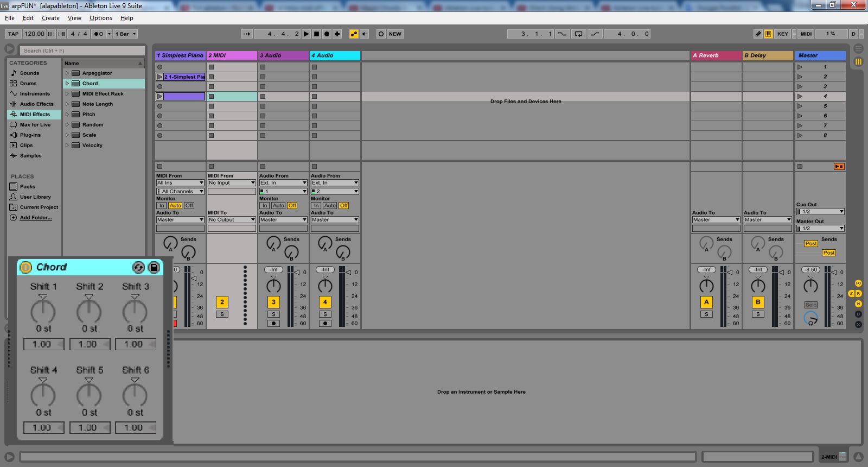
Task: Open the Options menu
Action: point(101,18)
